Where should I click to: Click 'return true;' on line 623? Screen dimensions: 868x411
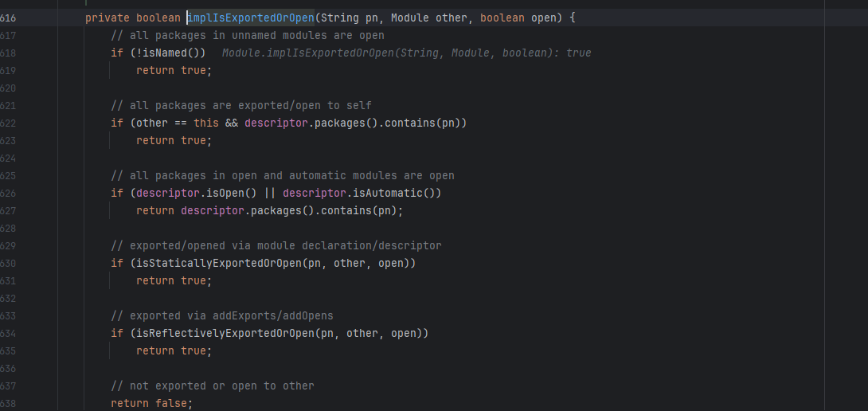174,141
